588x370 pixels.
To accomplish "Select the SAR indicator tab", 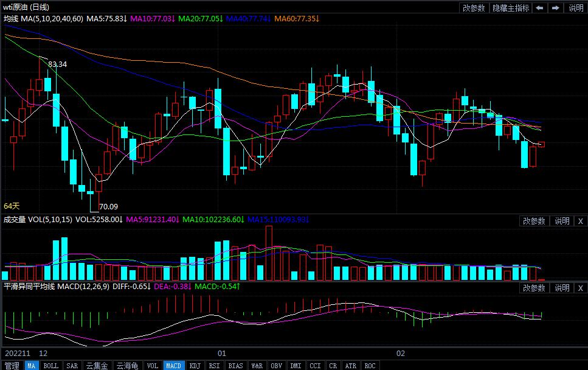I will click(72, 366).
